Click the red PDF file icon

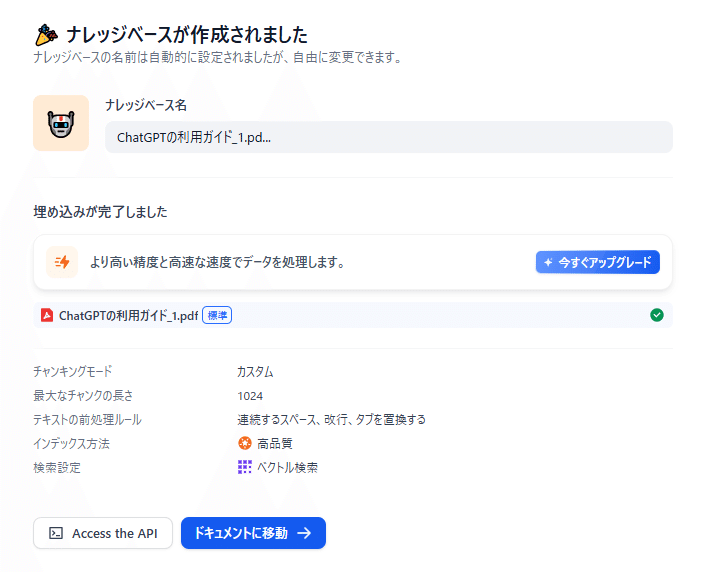(47, 315)
